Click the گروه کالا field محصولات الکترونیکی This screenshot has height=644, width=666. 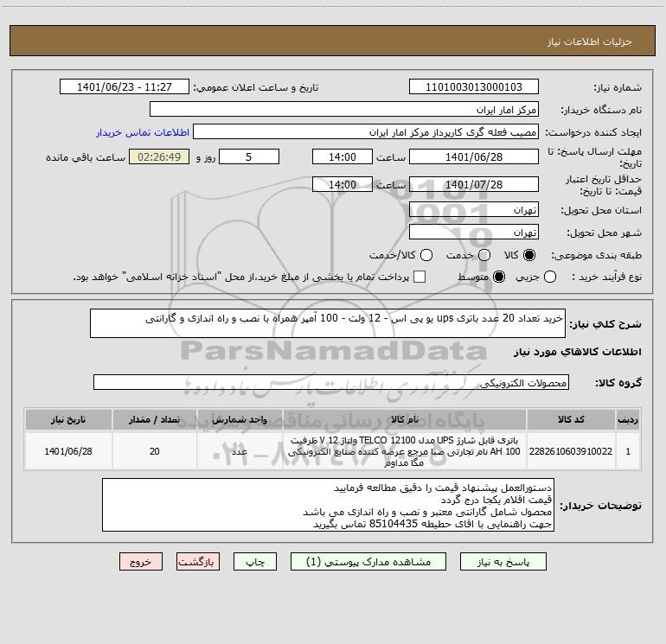[x=331, y=382]
